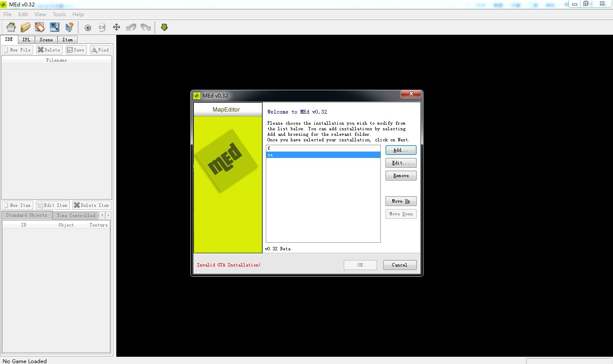Click the Find button

pos(101,50)
